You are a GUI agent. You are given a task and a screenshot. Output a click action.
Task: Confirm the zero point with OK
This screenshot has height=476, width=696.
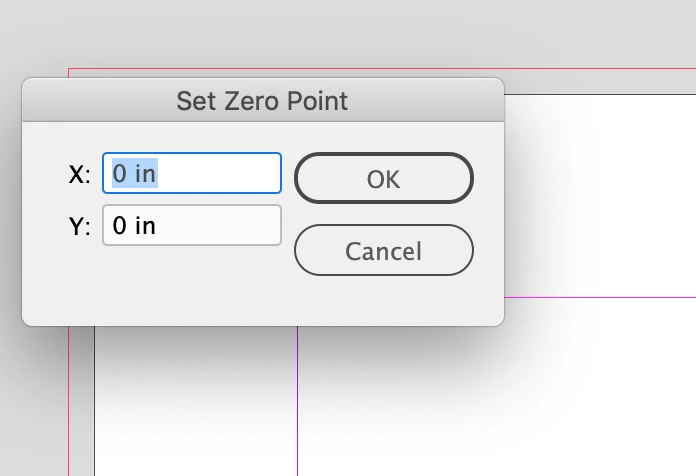(x=383, y=179)
